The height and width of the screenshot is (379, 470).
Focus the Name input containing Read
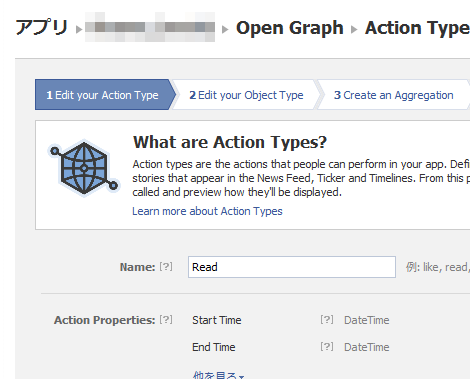292,267
